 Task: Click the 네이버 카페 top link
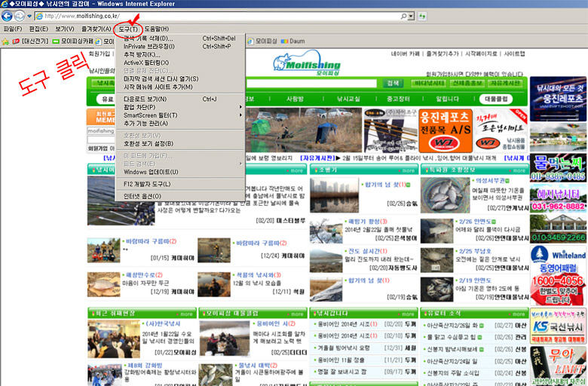[x=405, y=54]
